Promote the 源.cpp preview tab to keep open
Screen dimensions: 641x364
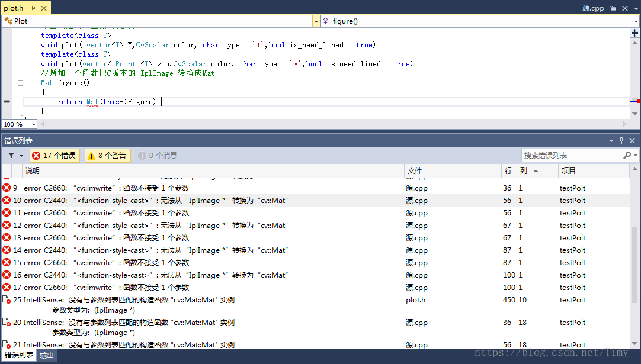click(613, 8)
